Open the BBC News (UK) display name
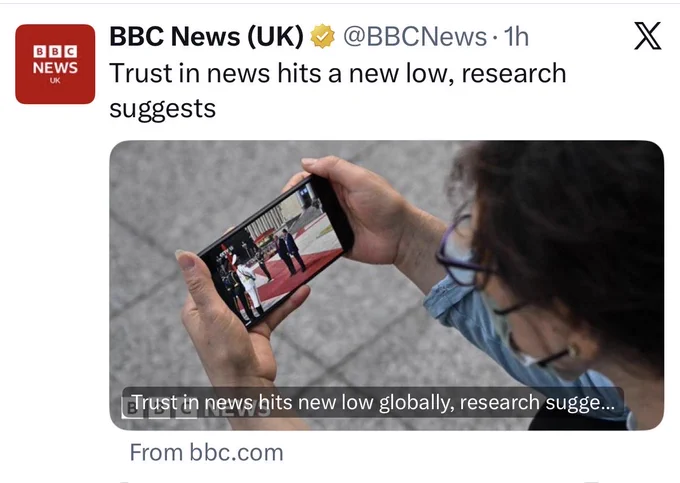 (x=206, y=36)
